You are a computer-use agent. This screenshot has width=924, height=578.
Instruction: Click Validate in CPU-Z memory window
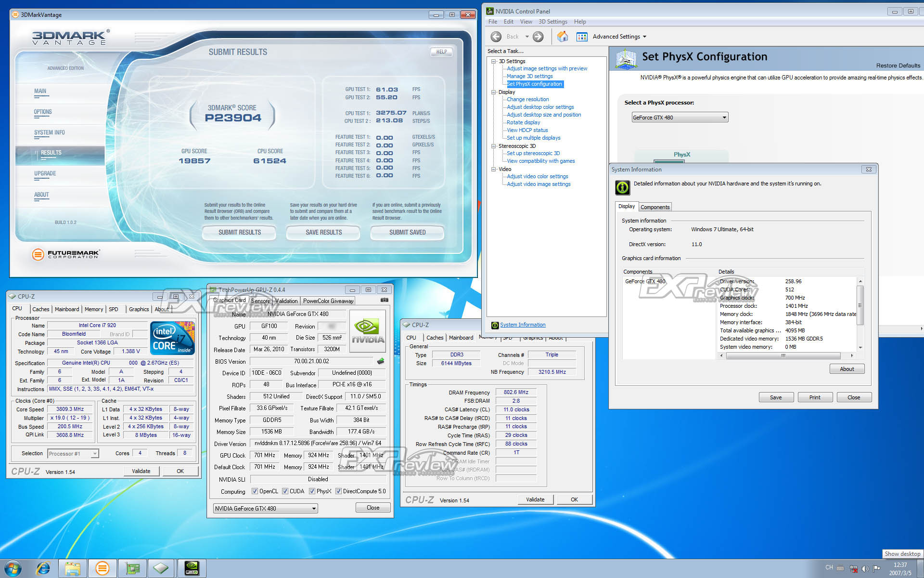[x=535, y=499]
